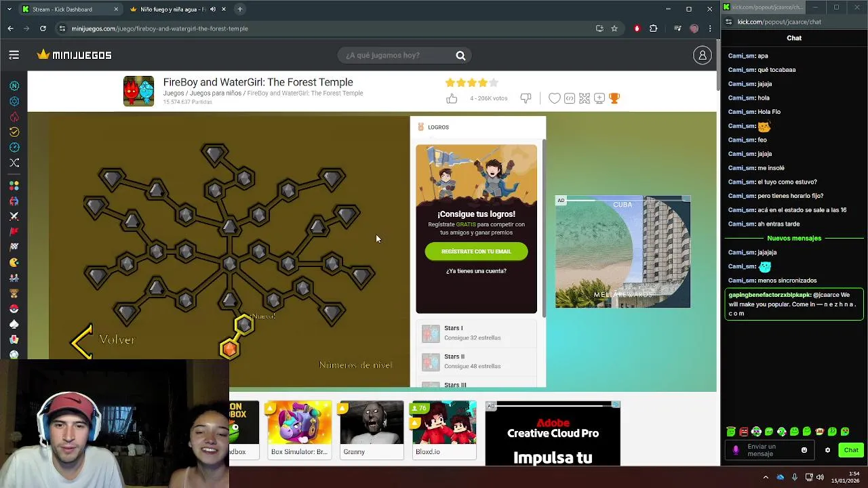
Task: Open the LOGROS tab
Action: 433,127
